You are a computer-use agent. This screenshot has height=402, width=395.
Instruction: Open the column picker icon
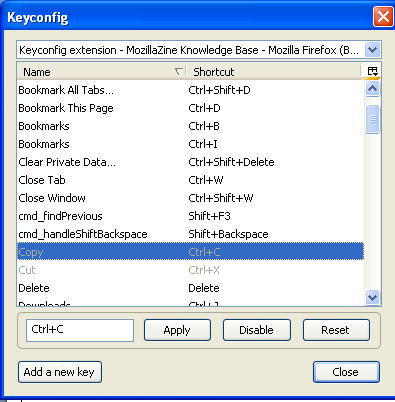tap(372, 71)
